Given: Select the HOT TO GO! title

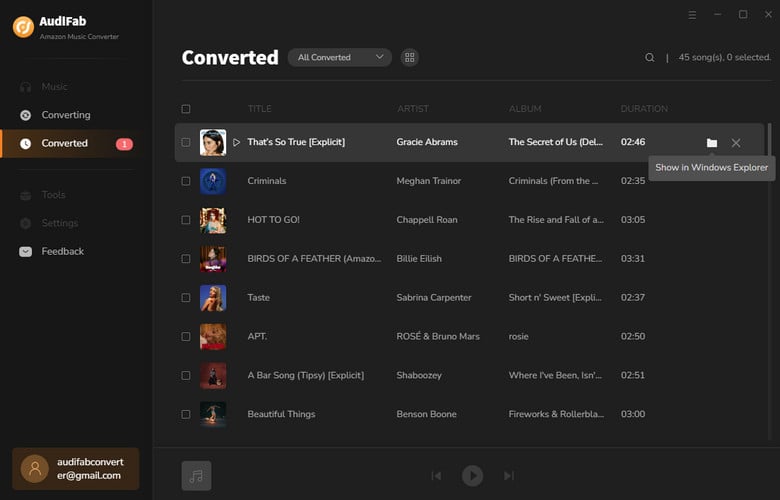Looking at the screenshot, I should click(274, 220).
